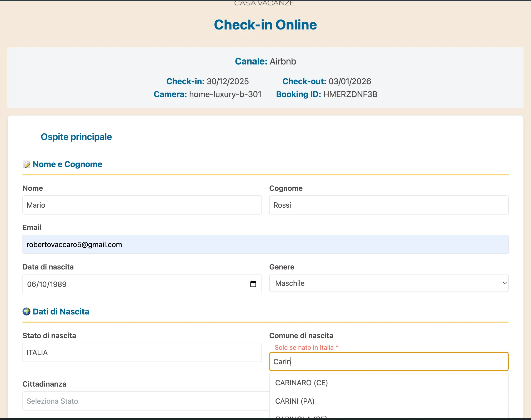Select CARINI (PA) from the suggestion list

[295, 401]
